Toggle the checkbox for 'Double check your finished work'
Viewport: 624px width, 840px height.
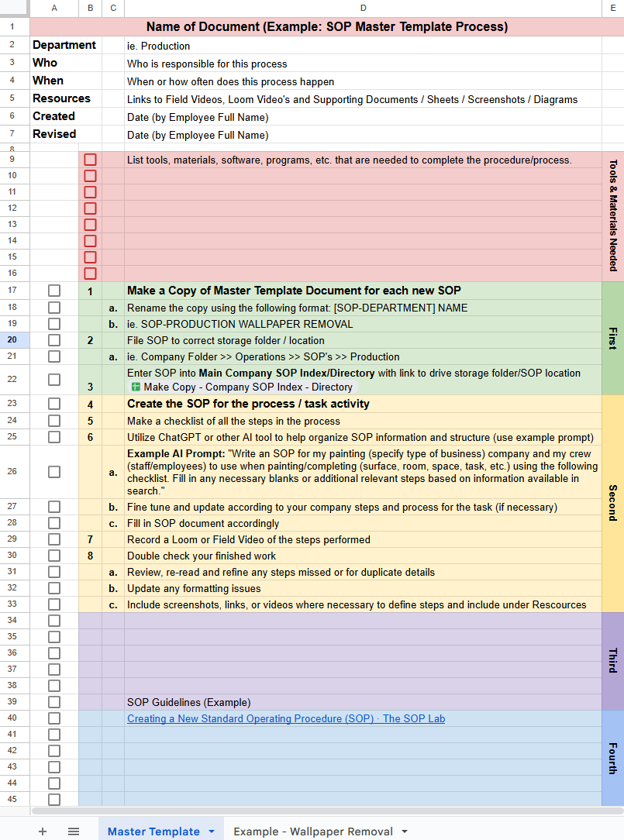click(53, 555)
